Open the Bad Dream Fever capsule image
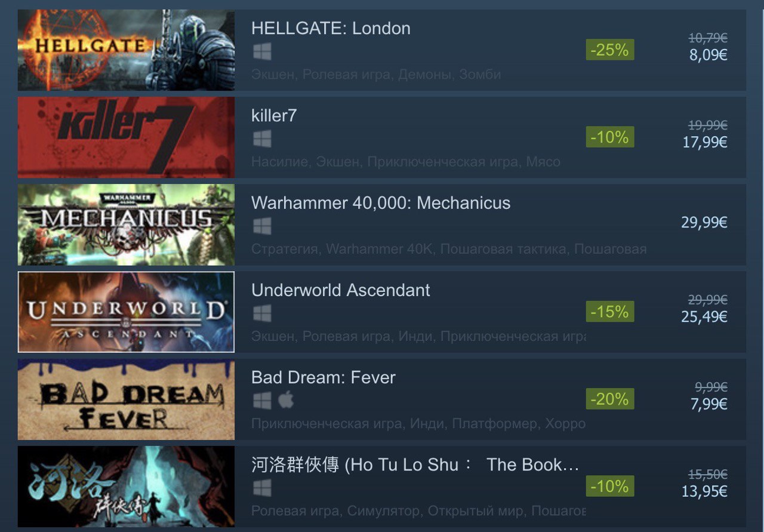Screen dimensions: 764x532 pyautogui.click(x=126, y=399)
